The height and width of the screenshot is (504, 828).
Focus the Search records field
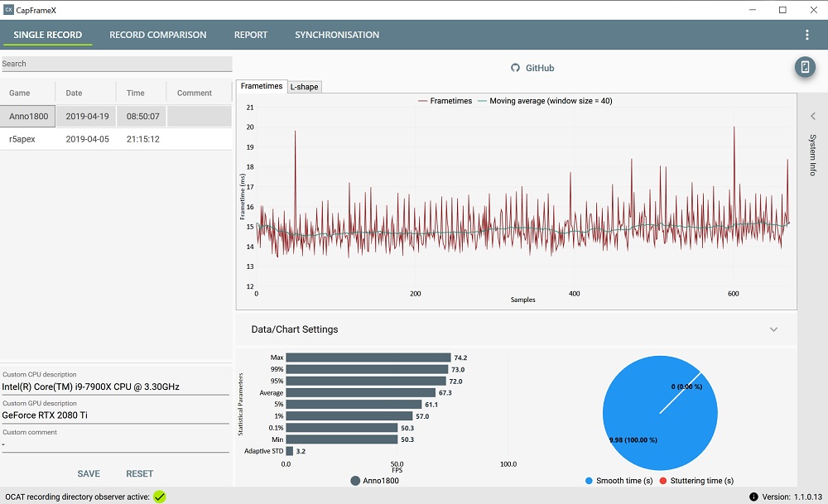click(x=117, y=64)
